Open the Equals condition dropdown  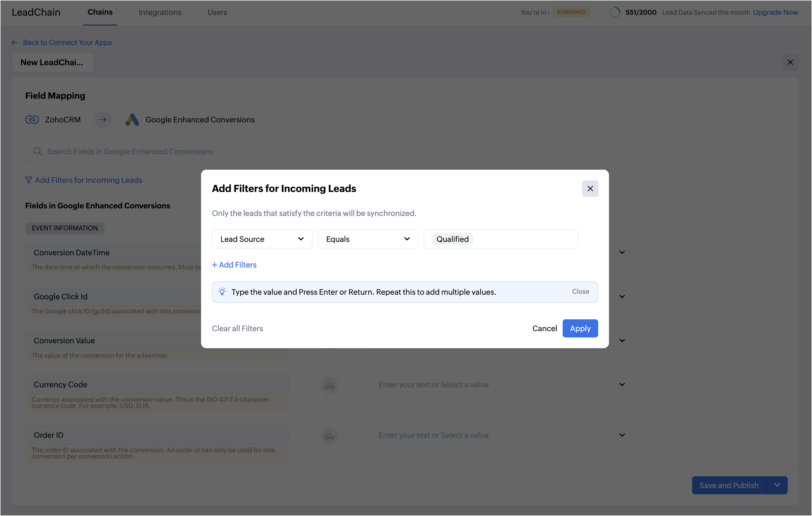367,239
